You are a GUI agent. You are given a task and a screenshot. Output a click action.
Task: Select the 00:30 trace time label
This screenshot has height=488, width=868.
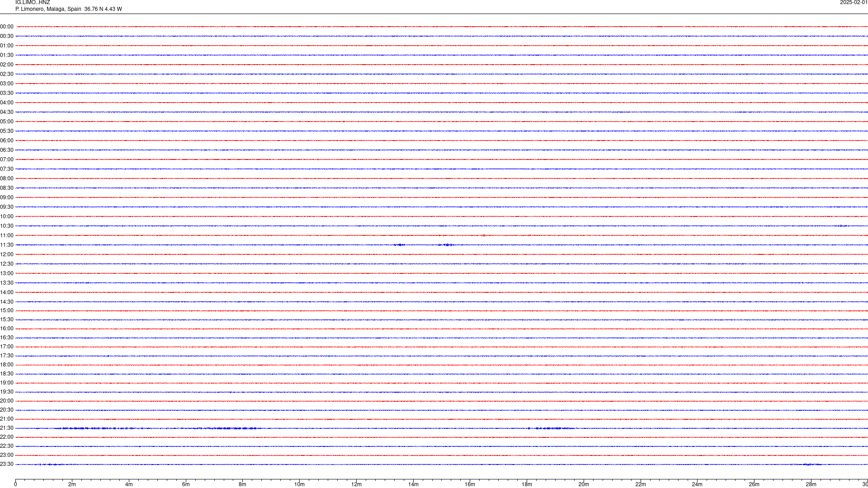[7, 36]
